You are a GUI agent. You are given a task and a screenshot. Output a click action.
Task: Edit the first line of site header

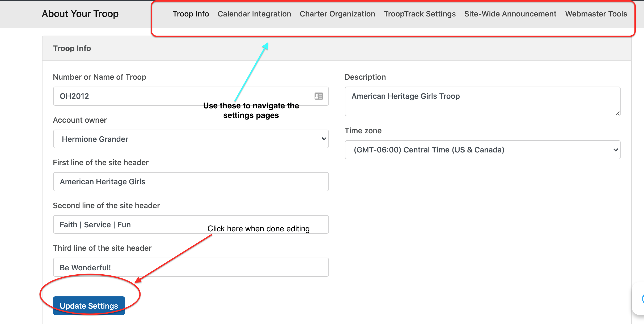[x=190, y=182]
